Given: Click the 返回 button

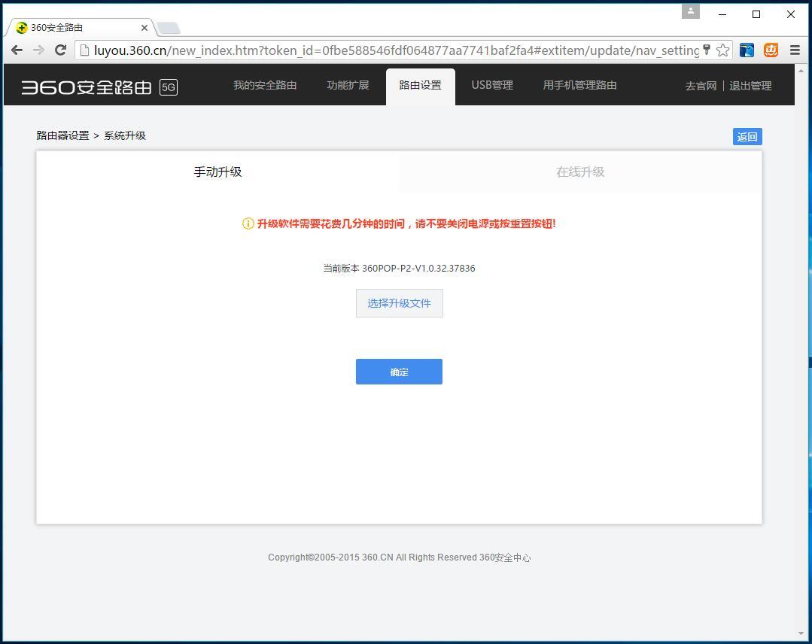Looking at the screenshot, I should coord(747,137).
